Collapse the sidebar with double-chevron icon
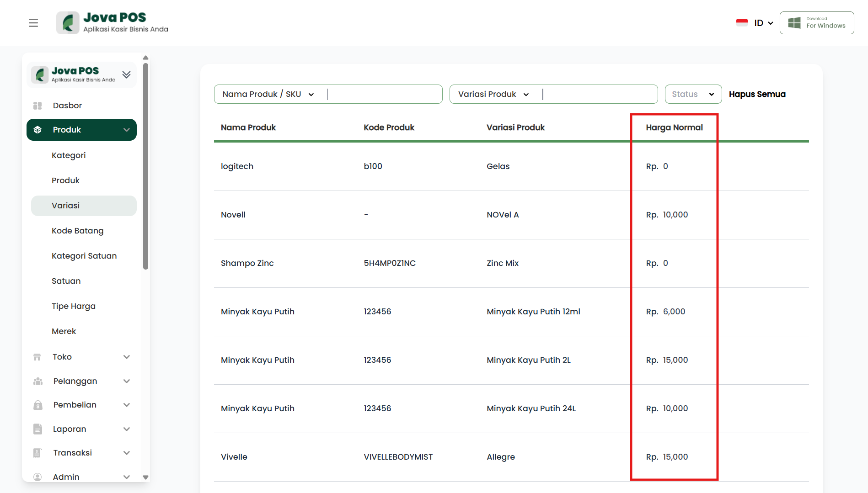 coord(127,74)
